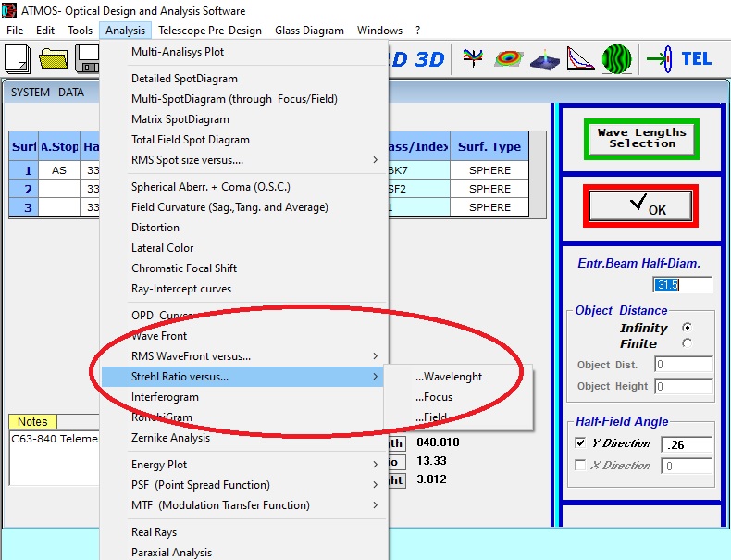Choose Lateral Color
The image size is (731, 560).
tap(242, 247)
